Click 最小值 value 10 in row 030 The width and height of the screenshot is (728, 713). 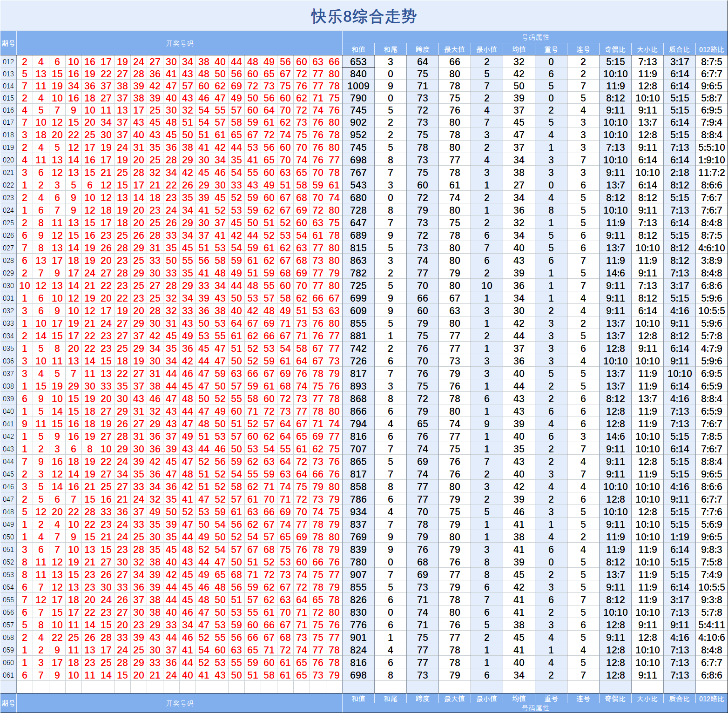pos(487,286)
